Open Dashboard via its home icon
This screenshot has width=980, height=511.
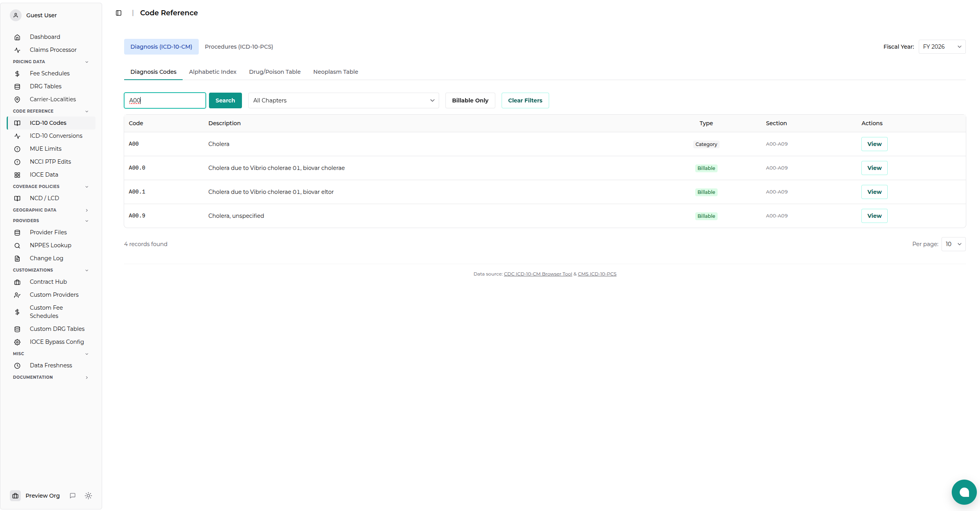point(17,37)
